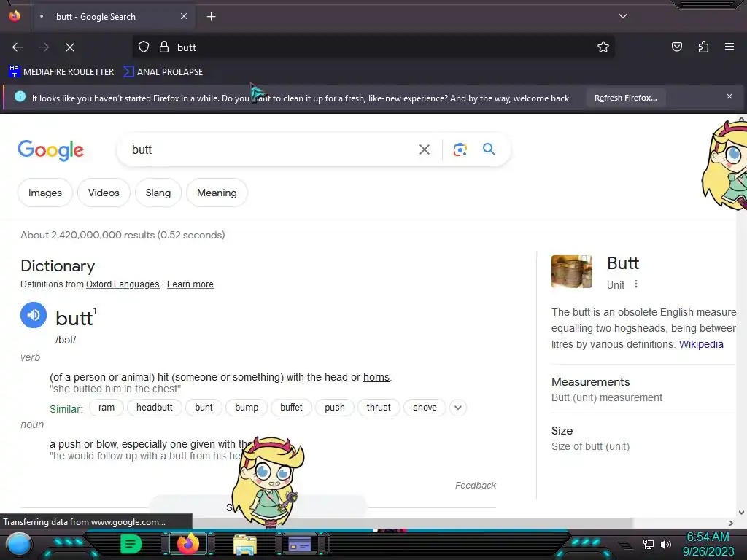Clear the Google search box with X

425,149
